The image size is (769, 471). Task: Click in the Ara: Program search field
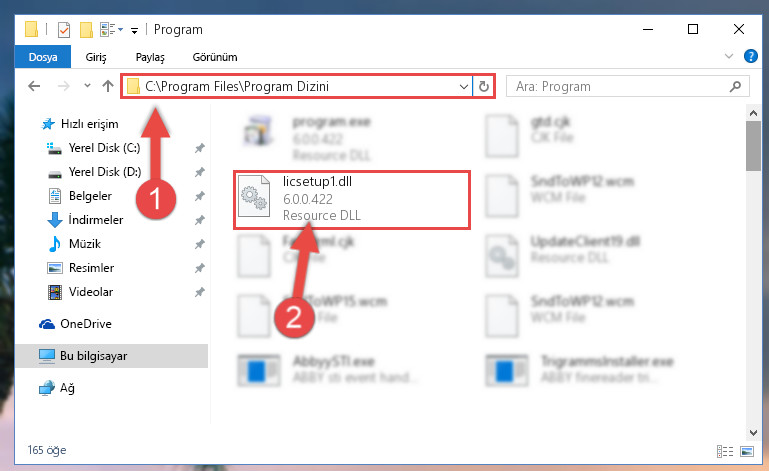(x=620, y=87)
